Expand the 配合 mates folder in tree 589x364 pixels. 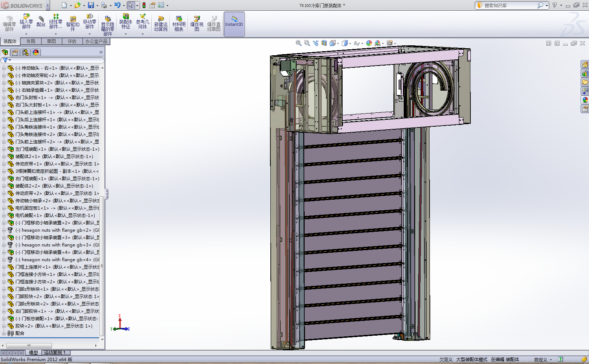[x=4, y=333]
